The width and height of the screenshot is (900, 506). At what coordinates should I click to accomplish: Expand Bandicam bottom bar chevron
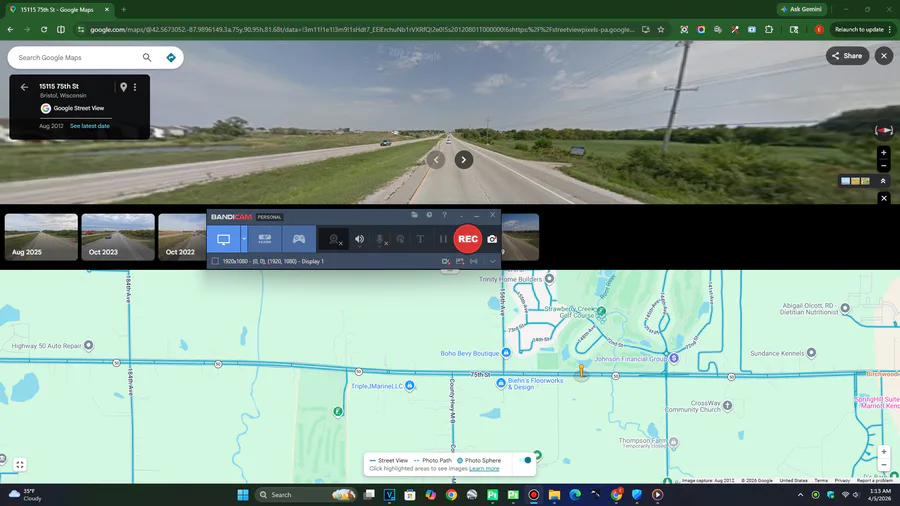click(x=492, y=261)
